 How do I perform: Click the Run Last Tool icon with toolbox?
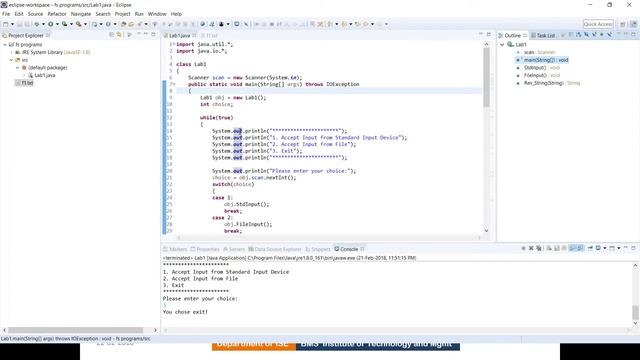click(x=78, y=24)
